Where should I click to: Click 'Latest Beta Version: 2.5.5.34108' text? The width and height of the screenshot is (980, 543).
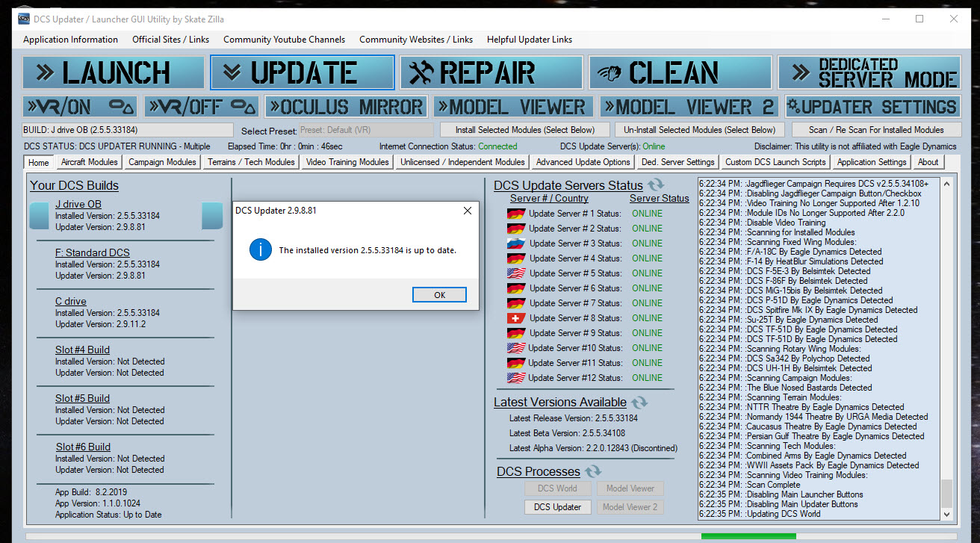coord(568,433)
